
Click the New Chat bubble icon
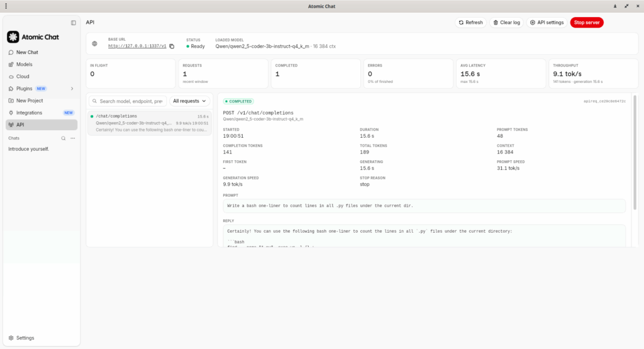pyautogui.click(x=11, y=53)
